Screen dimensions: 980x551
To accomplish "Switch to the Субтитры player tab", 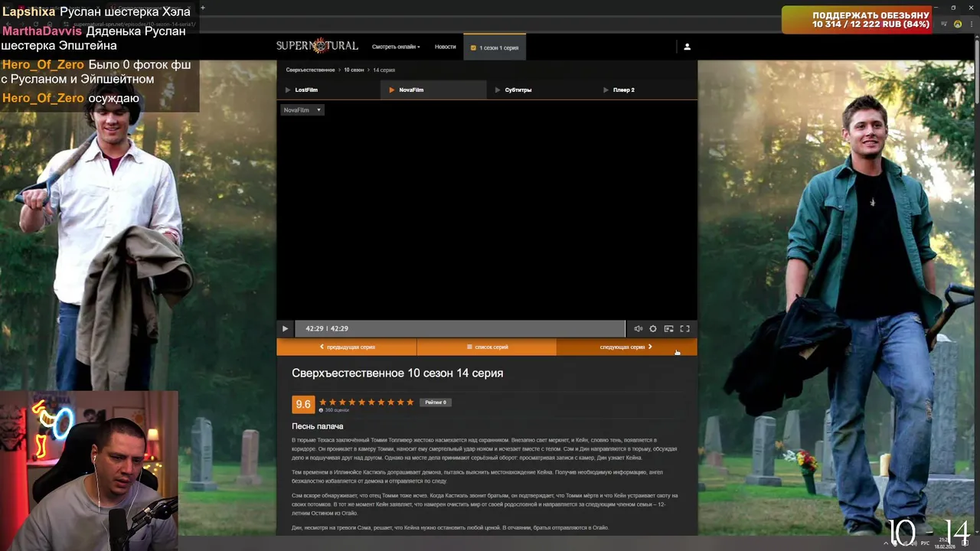I will [x=540, y=90].
